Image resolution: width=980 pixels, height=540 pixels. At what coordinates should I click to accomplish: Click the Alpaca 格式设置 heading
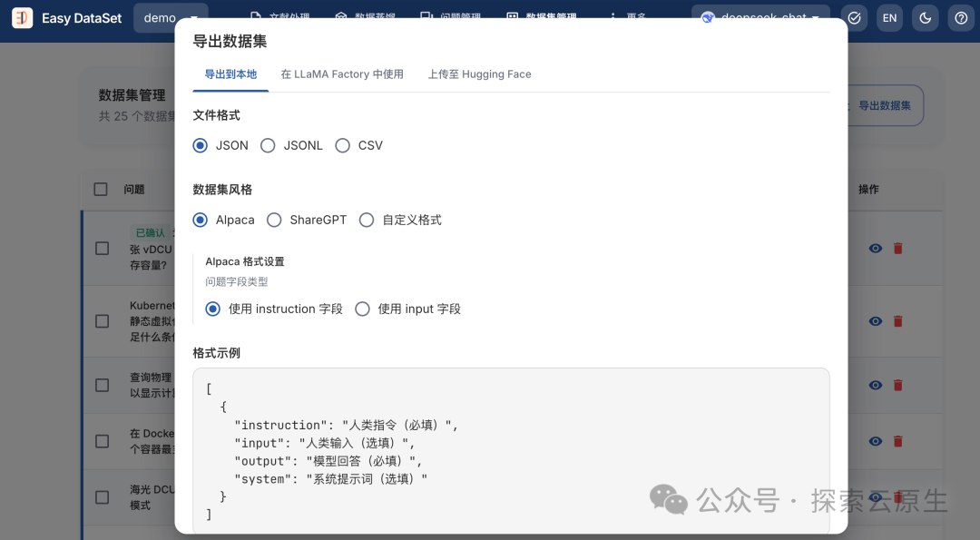[245, 261]
